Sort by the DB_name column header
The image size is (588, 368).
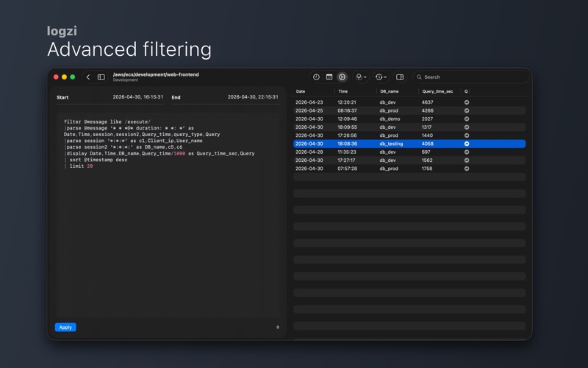pyautogui.click(x=390, y=91)
